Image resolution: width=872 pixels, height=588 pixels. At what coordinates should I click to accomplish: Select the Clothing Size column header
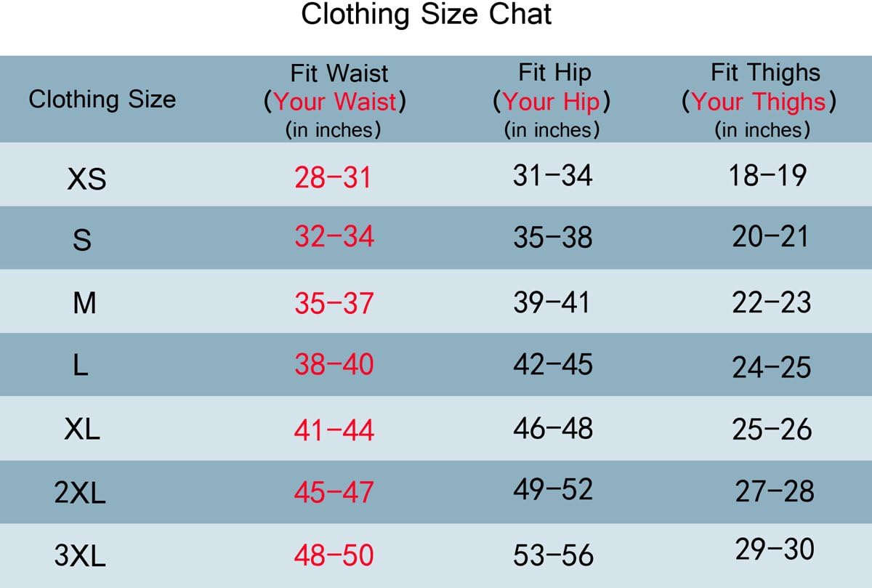point(102,99)
